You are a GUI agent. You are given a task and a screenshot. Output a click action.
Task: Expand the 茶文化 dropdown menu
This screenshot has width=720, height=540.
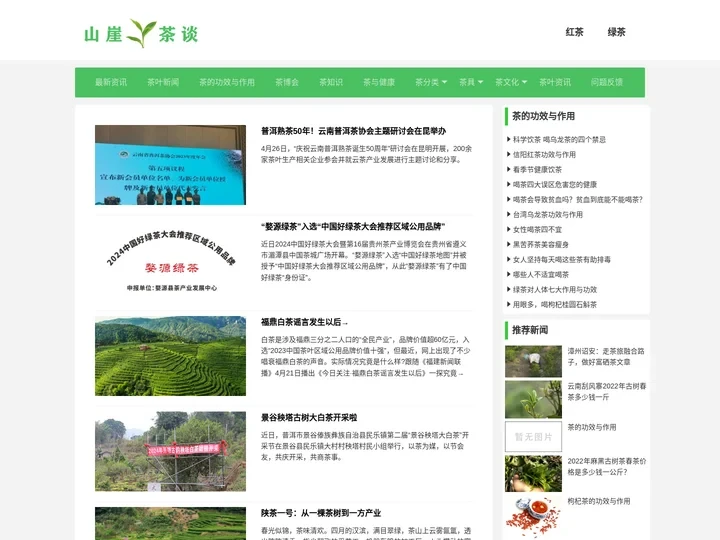point(511,82)
